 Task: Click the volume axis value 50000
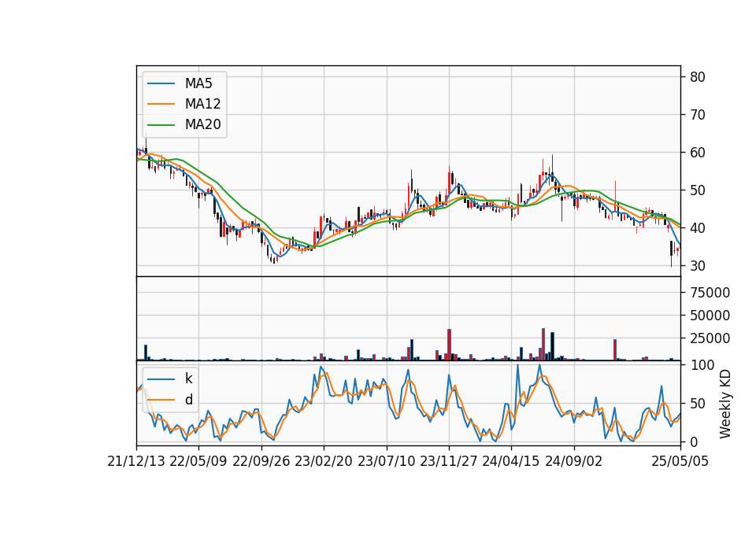710,316
